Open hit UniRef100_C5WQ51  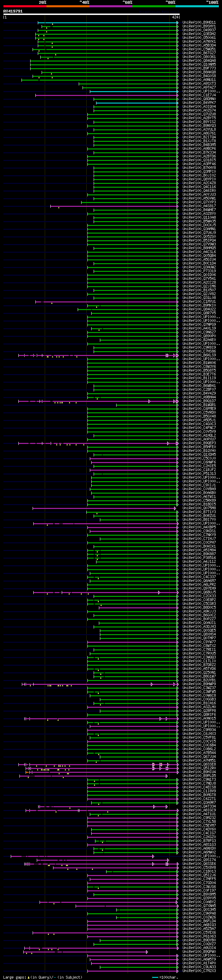coord(199,49)
